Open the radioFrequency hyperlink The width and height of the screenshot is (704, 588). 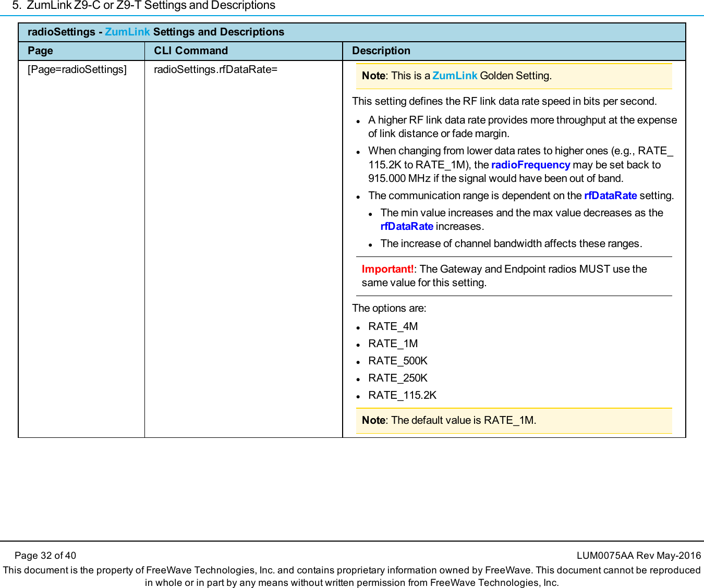(530, 165)
